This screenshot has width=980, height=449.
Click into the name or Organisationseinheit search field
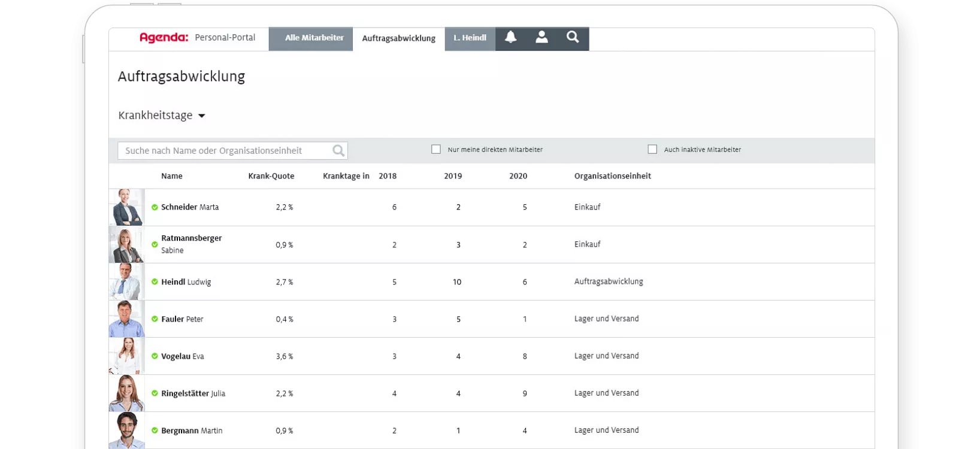point(225,151)
